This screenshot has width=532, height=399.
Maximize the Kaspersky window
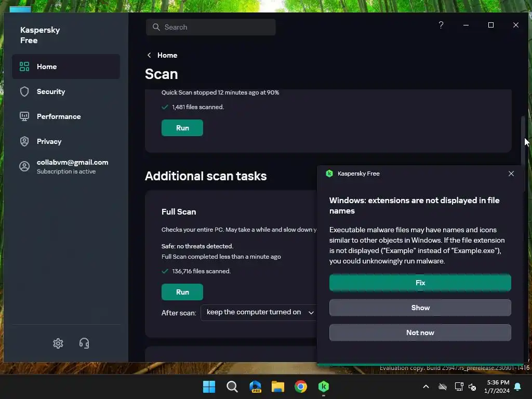tap(490, 25)
